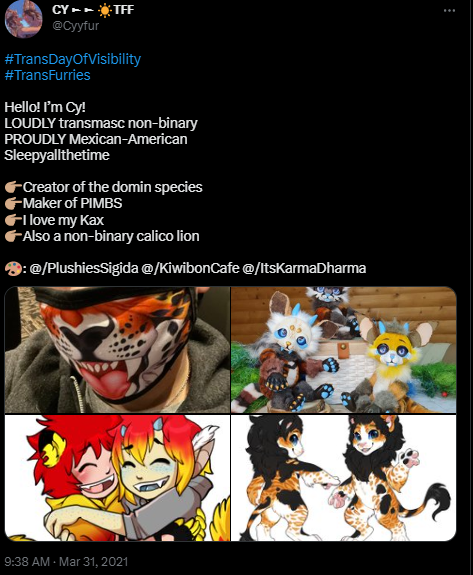Click the @/PlushiesSigida mention text

click(84, 268)
